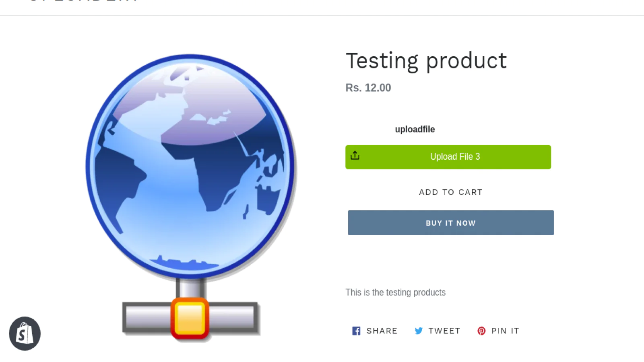This screenshot has width=644, height=362.
Task: Click the grey network bar under globe
Action: [233, 317]
